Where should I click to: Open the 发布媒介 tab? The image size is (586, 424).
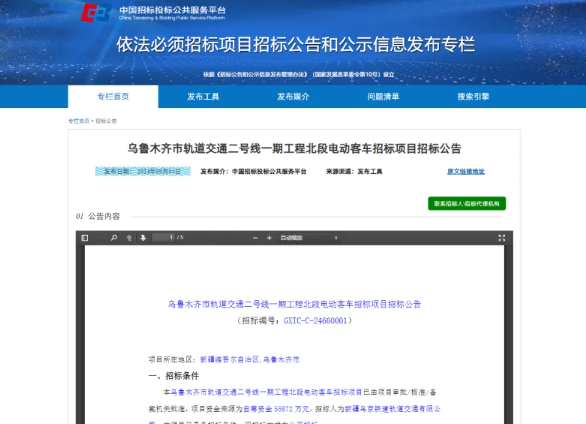point(293,97)
